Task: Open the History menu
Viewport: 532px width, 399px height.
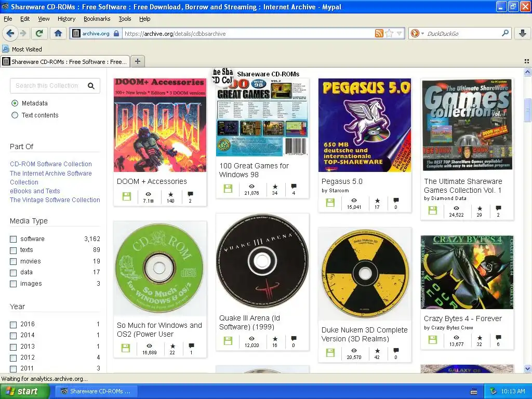Action: (66, 19)
